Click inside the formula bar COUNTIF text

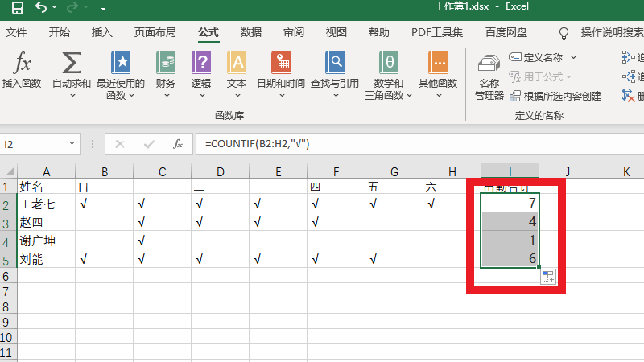click(258, 145)
